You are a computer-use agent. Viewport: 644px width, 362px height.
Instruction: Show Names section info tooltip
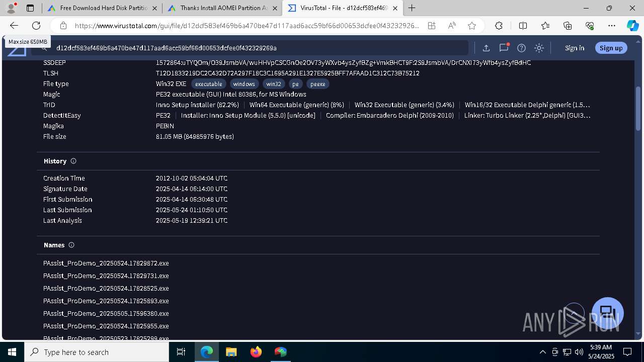71,245
